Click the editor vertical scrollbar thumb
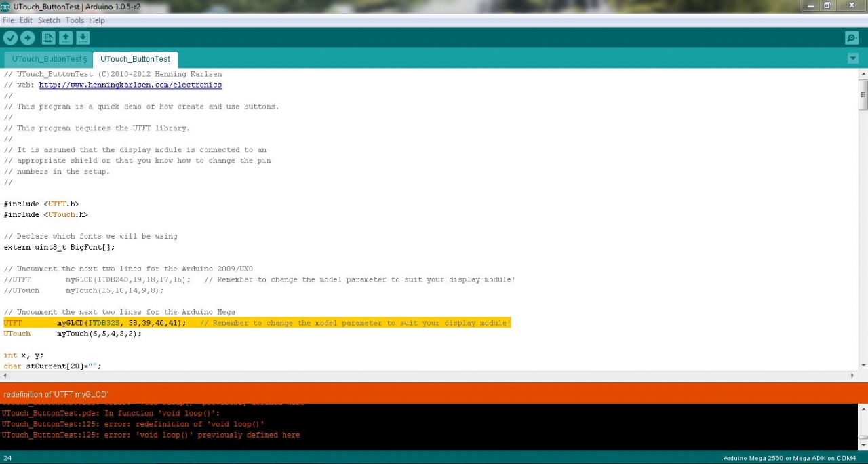The image size is (868, 464). tap(863, 94)
